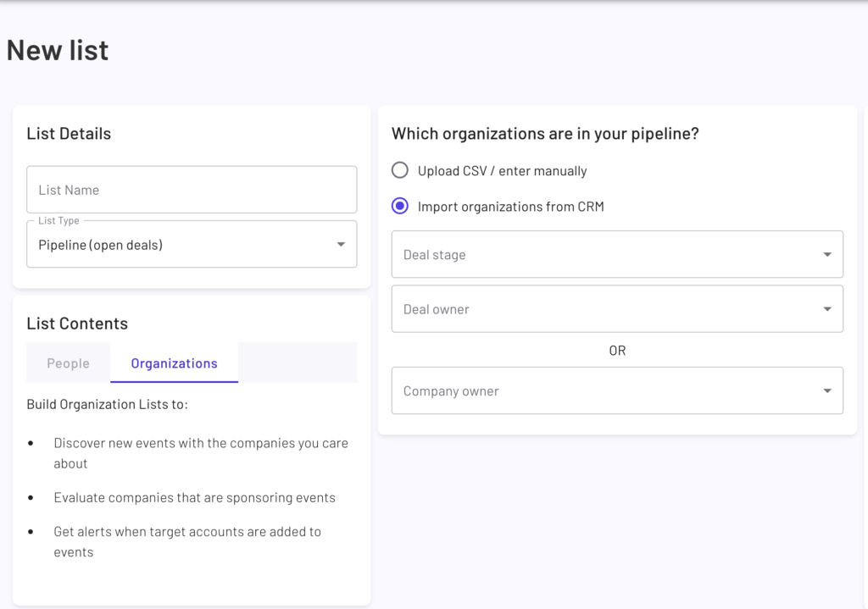Open the Company owner dropdown
The height and width of the screenshot is (609, 868).
pyautogui.click(x=617, y=390)
